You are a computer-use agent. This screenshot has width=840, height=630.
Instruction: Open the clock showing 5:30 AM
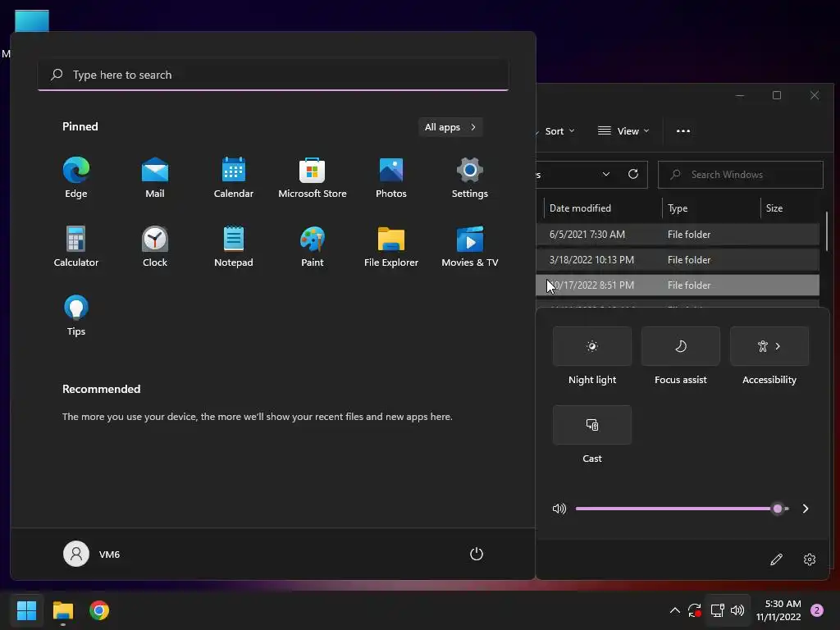coord(778,610)
